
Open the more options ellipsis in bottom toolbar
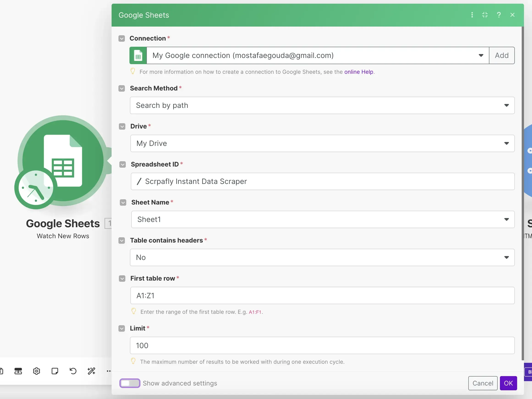[109, 372]
